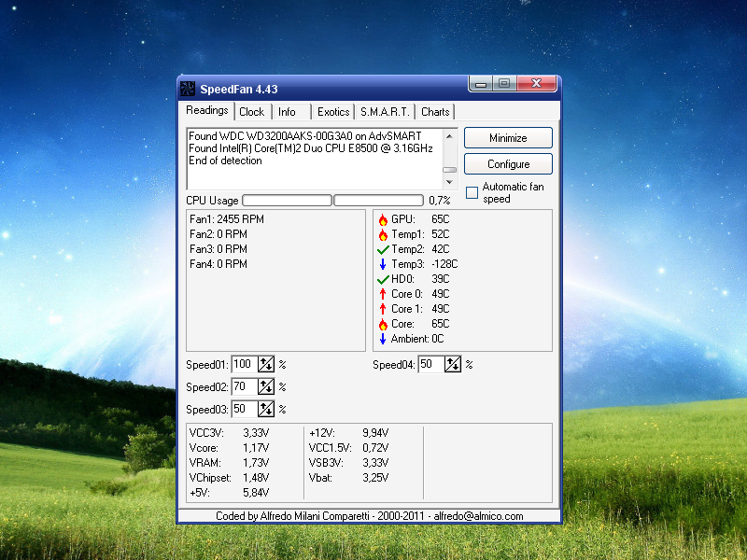Select the Fan1: 2455 RPM reading
This screenshot has width=747, height=560.
pyautogui.click(x=227, y=219)
